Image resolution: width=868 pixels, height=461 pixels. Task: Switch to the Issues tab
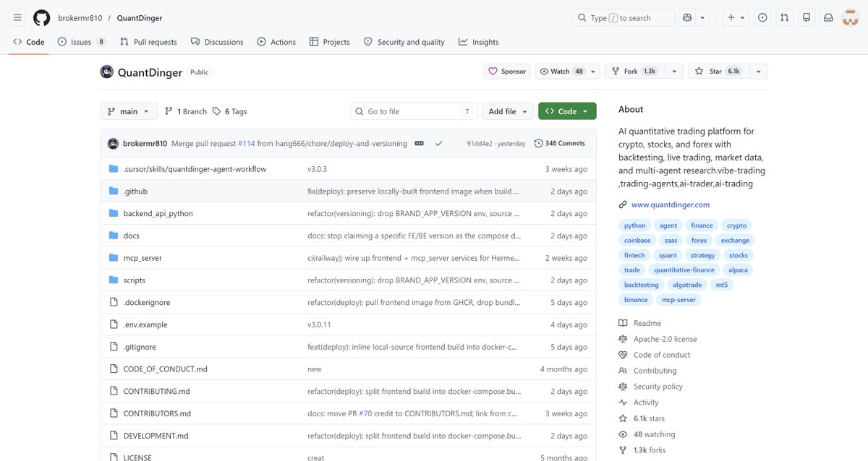point(82,42)
